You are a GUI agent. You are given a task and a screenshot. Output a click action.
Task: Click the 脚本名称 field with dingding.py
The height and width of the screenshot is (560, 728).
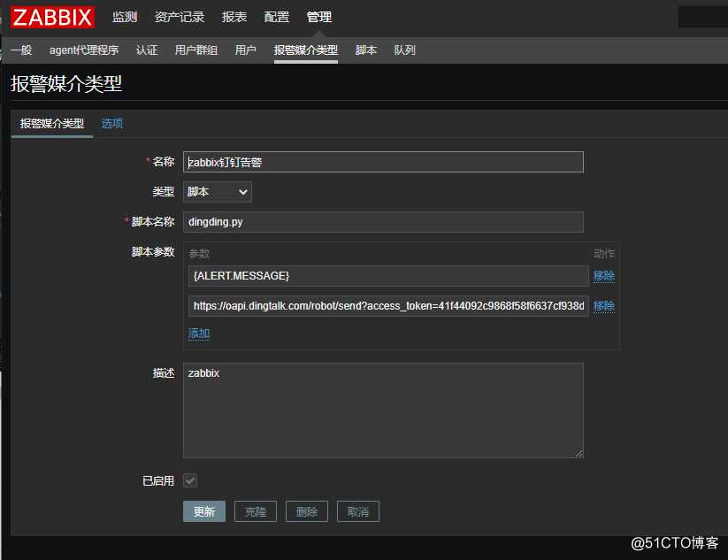coord(383,222)
